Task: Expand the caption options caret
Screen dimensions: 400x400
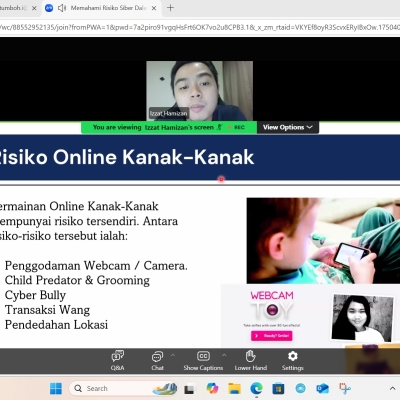Action: coord(224,355)
